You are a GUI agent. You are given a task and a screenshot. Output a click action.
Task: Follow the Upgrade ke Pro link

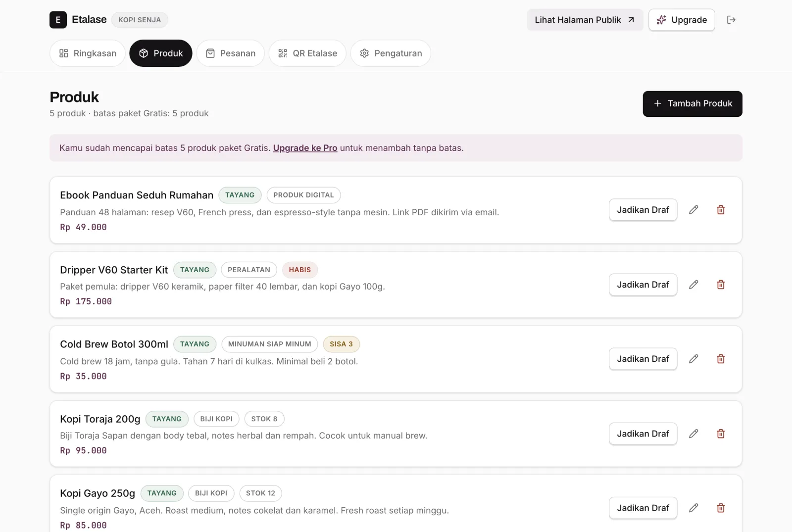(305, 148)
